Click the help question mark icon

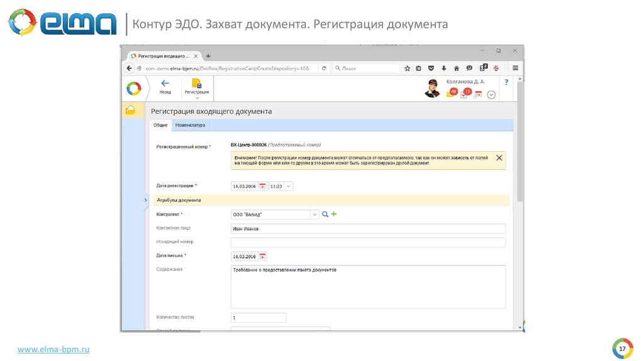(x=506, y=82)
